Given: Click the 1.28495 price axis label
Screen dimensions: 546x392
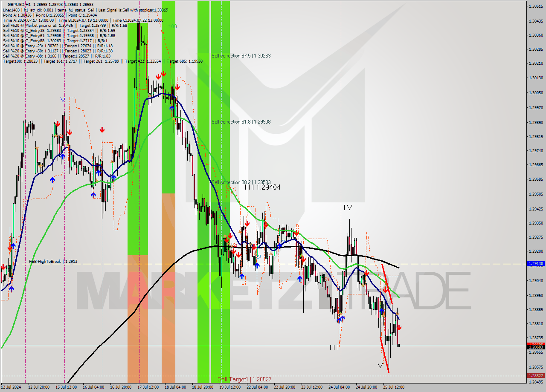Looking at the screenshot, I should pos(535,382).
